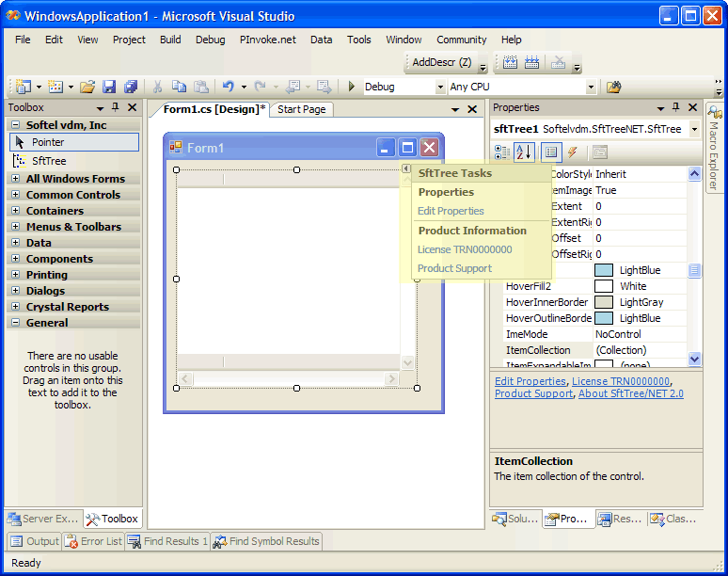Switch Properties to Categorized view icon
728x576 pixels.
pyautogui.click(x=502, y=152)
